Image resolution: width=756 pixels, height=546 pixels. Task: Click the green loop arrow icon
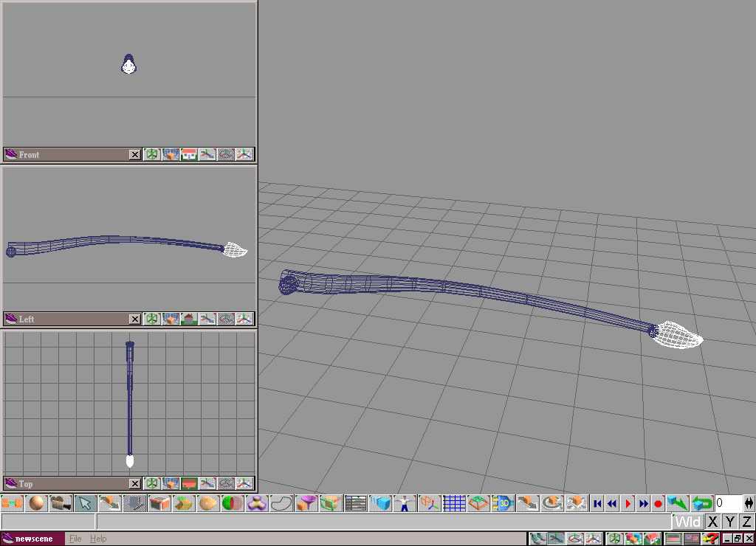tap(703, 504)
